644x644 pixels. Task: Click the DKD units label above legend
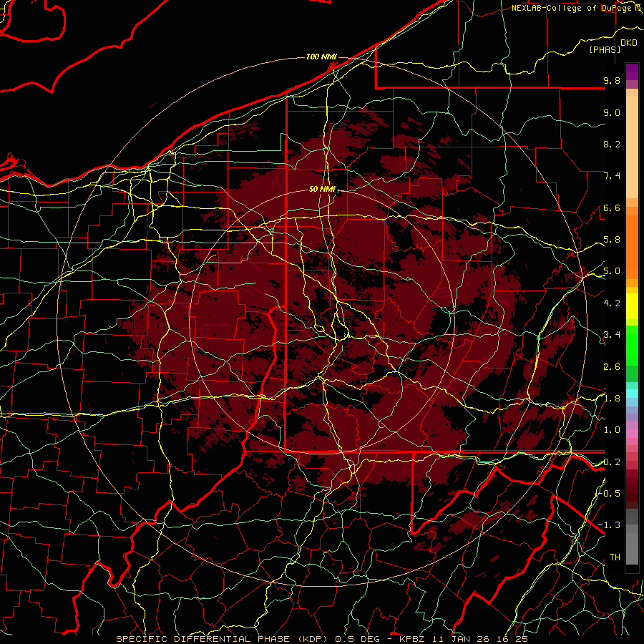[629, 43]
